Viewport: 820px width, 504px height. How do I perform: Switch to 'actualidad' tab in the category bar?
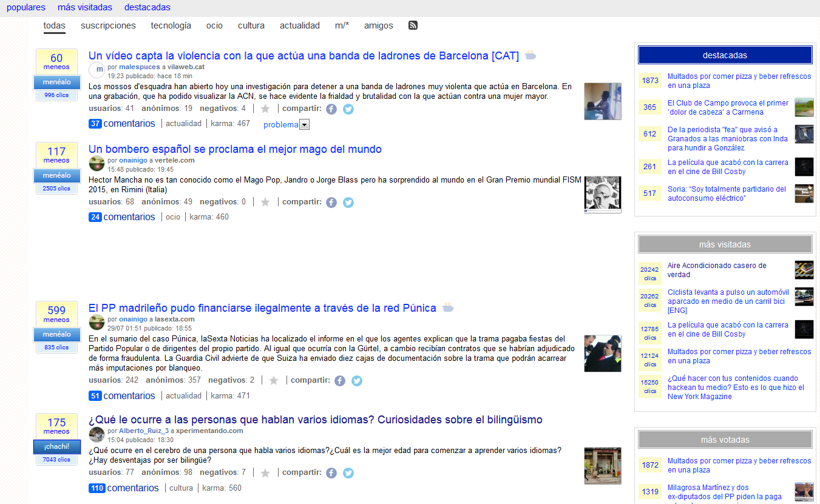(x=300, y=25)
